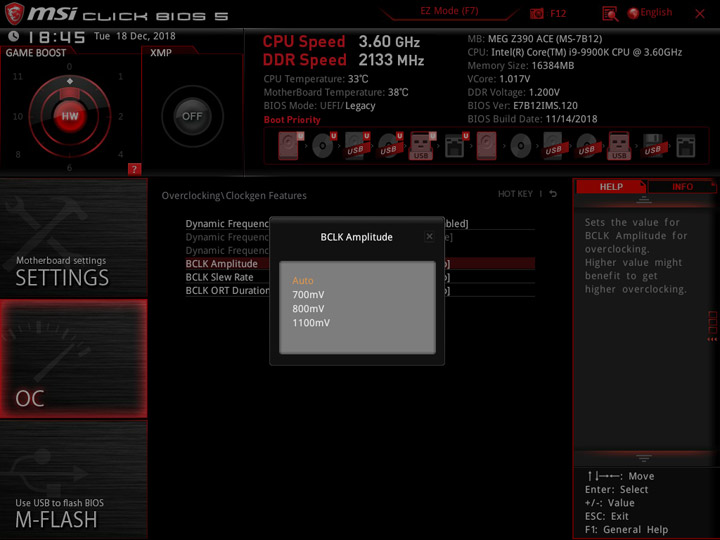
Task: Choose 800mV BCLK Amplitude option
Action: (308, 309)
